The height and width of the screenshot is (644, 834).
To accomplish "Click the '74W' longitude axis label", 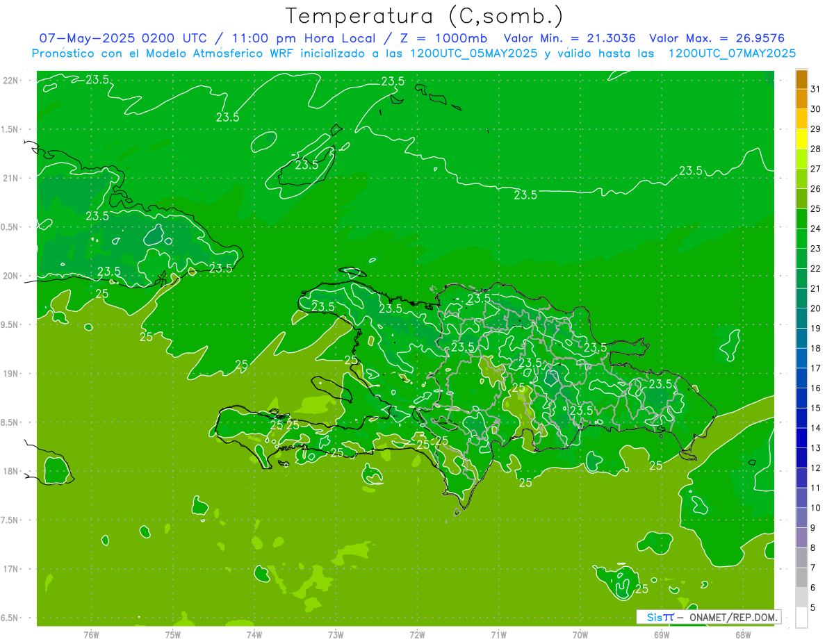I will (x=254, y=635).
